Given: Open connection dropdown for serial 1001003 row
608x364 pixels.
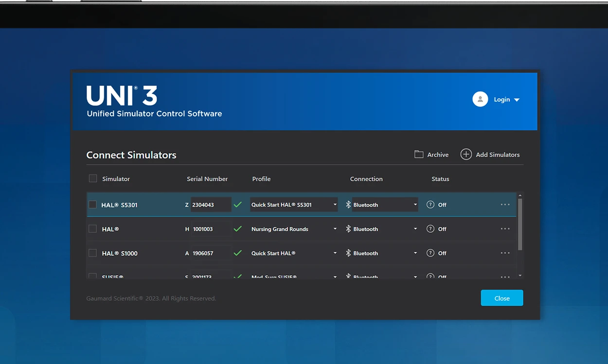Looking at the screenshot, I should tap(385, 229).
